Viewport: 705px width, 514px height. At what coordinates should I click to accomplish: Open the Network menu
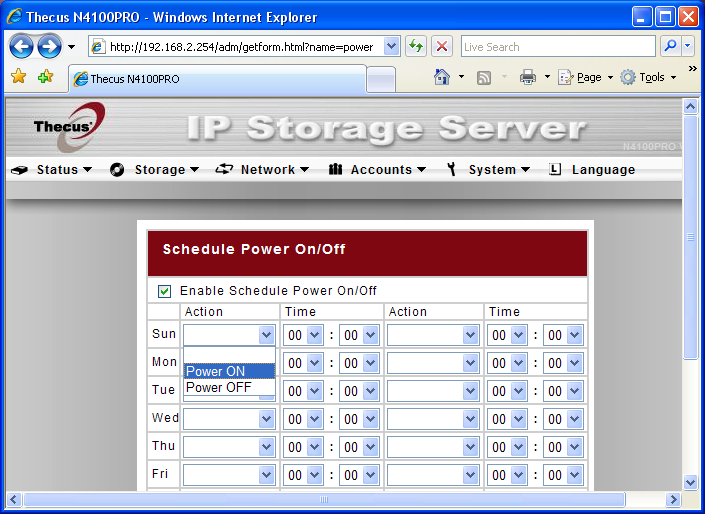(x=263, y=170)
